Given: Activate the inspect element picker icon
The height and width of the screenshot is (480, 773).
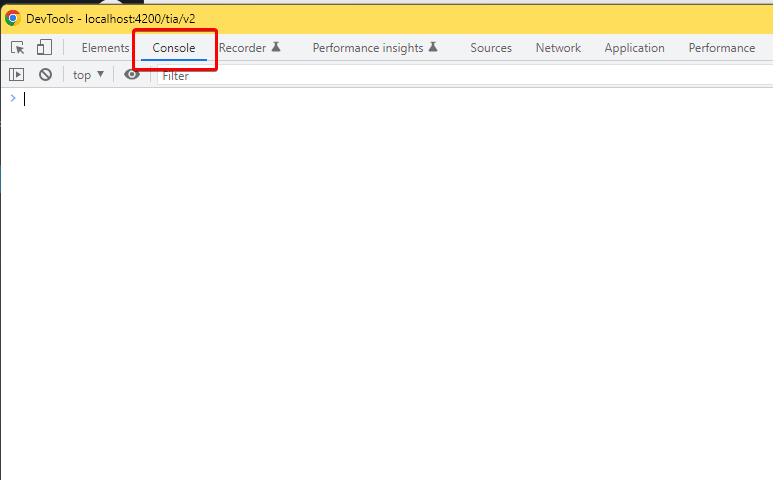Looking at the screenshot, I should 18,48.
